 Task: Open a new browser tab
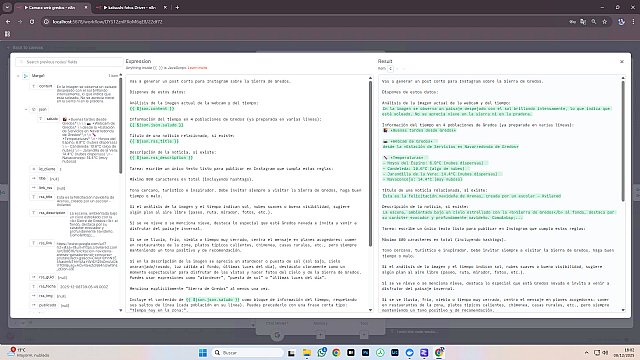(177, 7)
